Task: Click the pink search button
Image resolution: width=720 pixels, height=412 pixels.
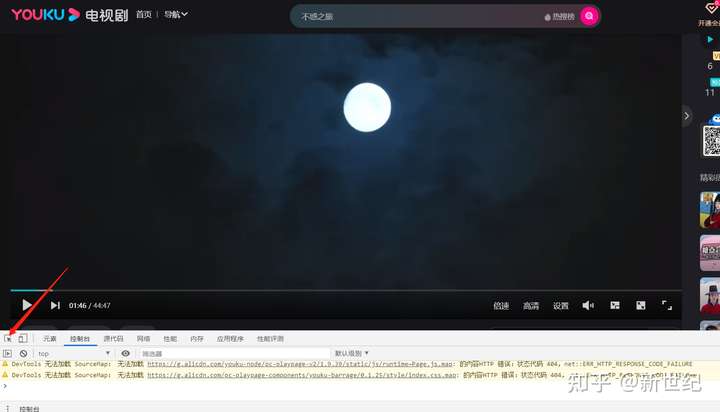Action: 589,16
